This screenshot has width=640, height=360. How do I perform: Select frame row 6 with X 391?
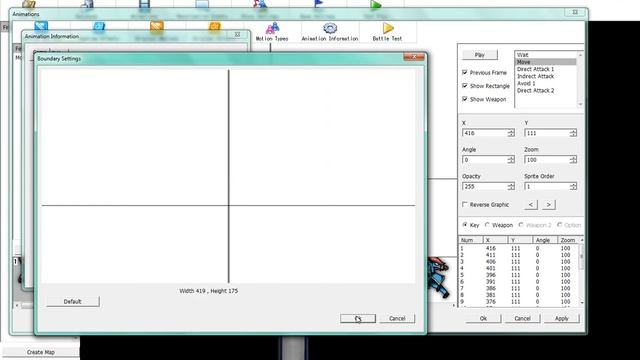(518, 282)
